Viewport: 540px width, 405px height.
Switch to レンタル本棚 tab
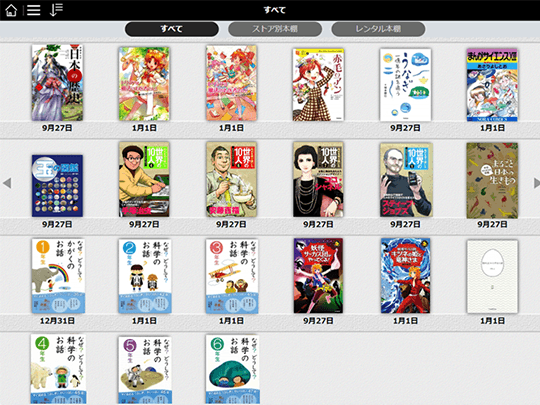pos(378,29)
